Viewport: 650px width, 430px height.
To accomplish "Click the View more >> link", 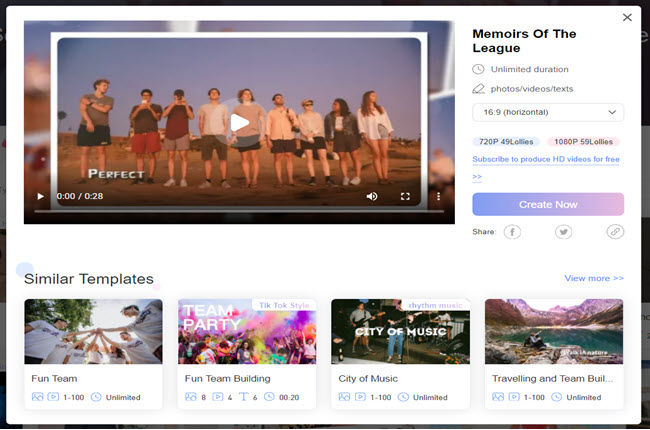I will click(593, 278).
